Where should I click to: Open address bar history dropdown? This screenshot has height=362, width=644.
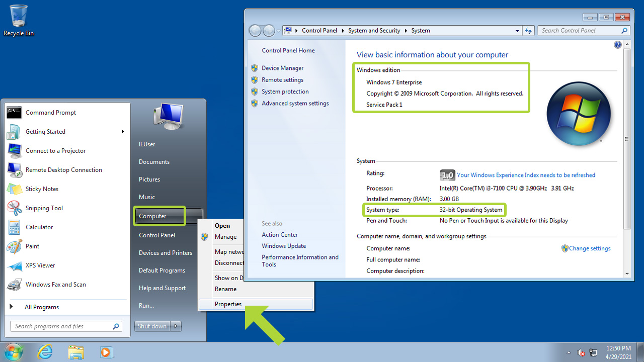click(x=517, y=31)
